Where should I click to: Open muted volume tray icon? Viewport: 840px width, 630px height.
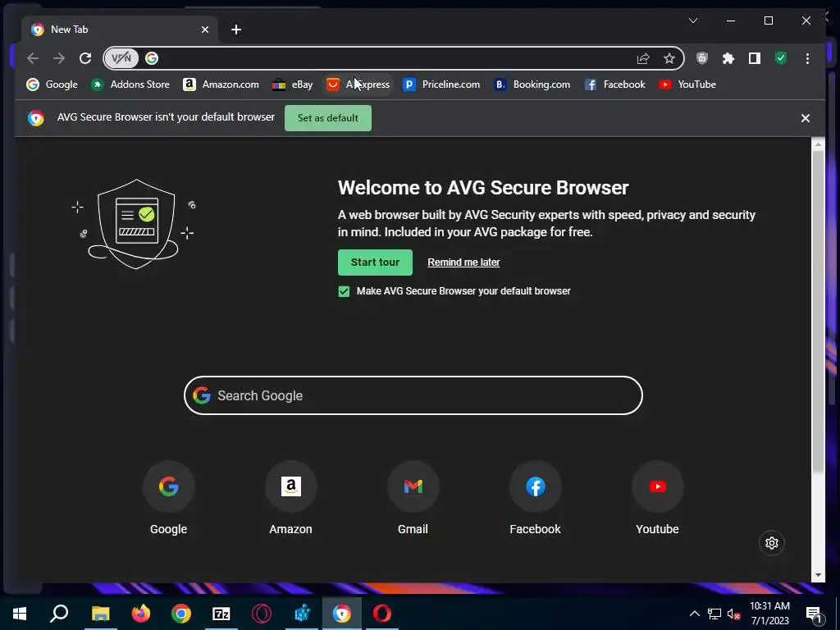point(734,614)
